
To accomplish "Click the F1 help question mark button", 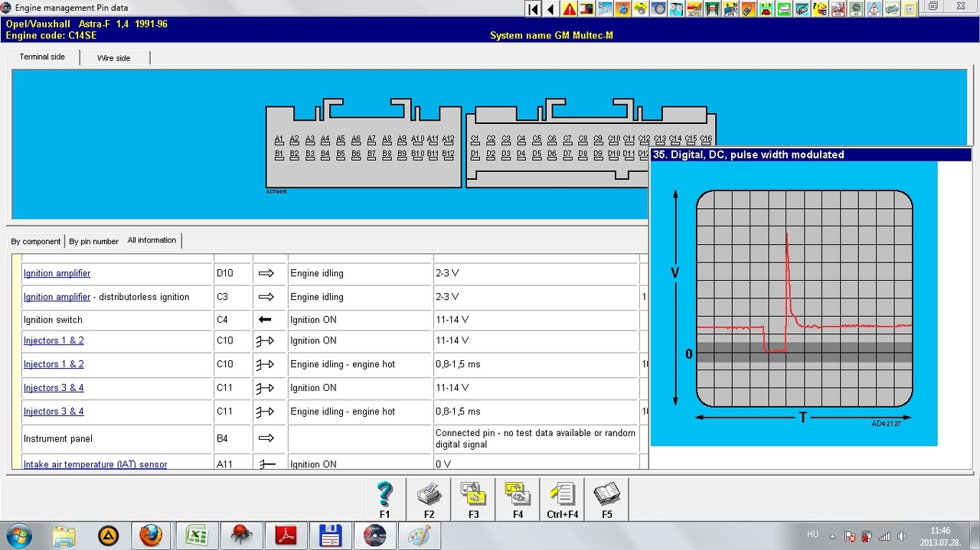I will click(384, 500).
